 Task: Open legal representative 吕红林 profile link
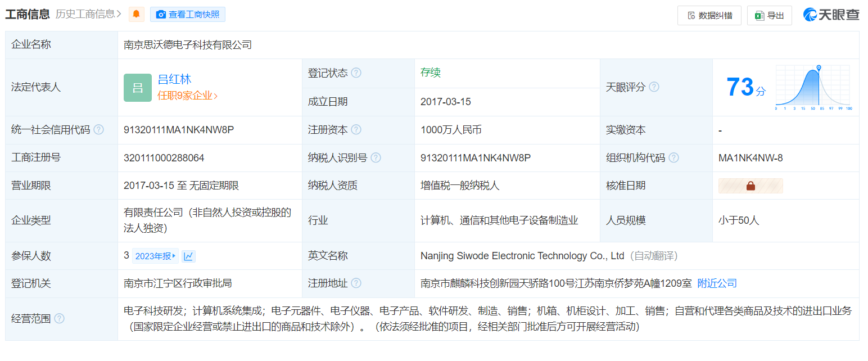(174, 79)
